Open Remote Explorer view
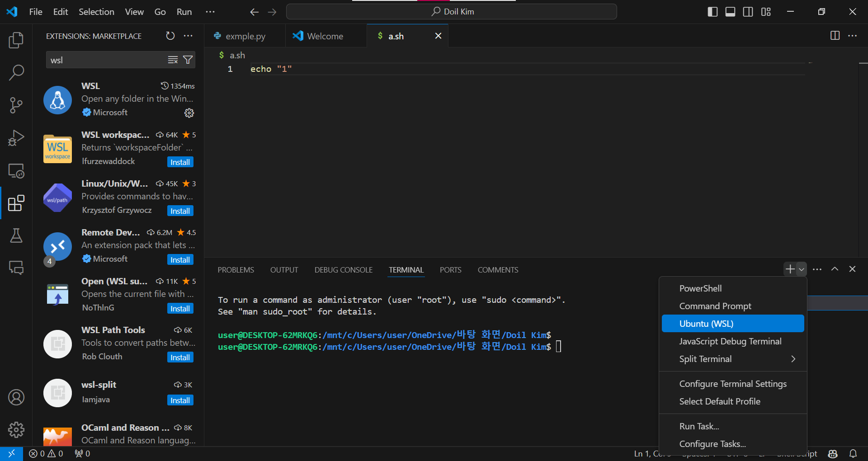868x461 pixels. pos(16,171)
